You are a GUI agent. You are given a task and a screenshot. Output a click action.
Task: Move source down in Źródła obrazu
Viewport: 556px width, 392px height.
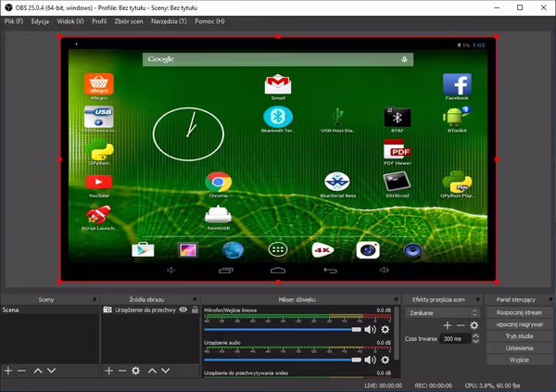[166, 371]
